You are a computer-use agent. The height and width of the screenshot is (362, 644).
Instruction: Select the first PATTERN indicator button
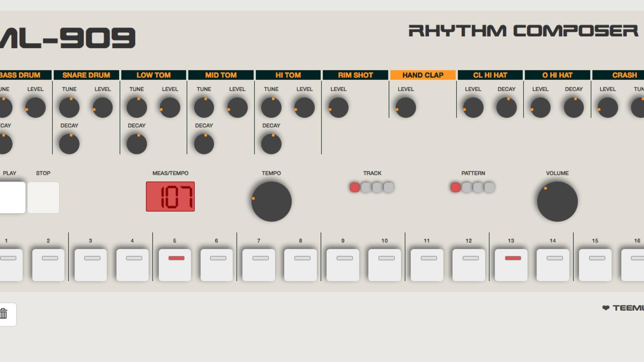(x=455, y=187)
